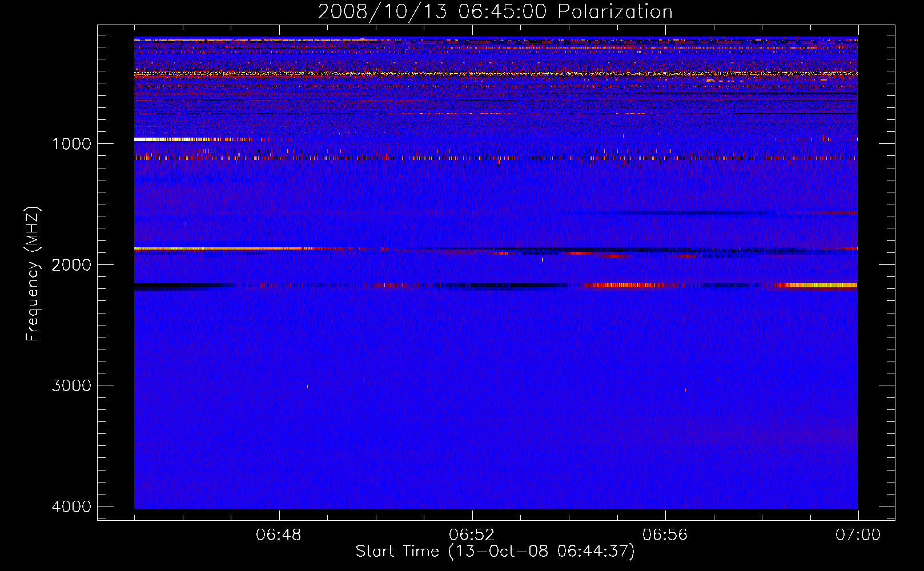
Task: Click the 06:48 time tick label
Action: pos(279,535)
